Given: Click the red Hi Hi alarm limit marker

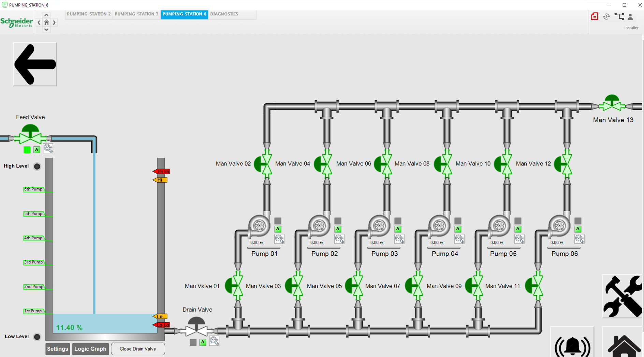Looking at the screenshot, I should 161,171.
